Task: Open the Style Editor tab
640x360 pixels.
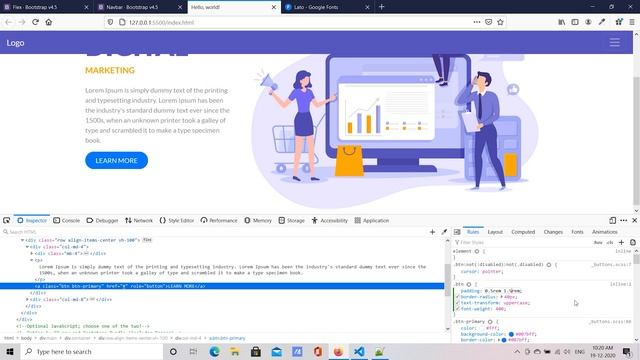Action: click(177, 220)
